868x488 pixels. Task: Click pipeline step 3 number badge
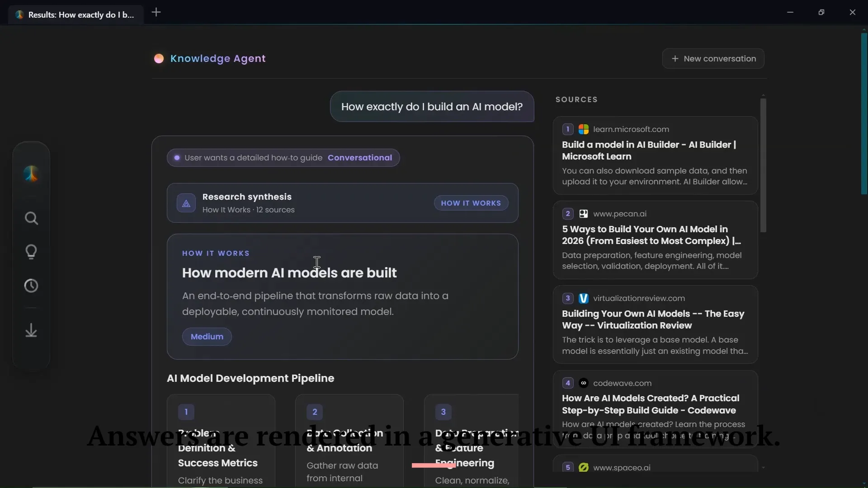pos(443,412)
